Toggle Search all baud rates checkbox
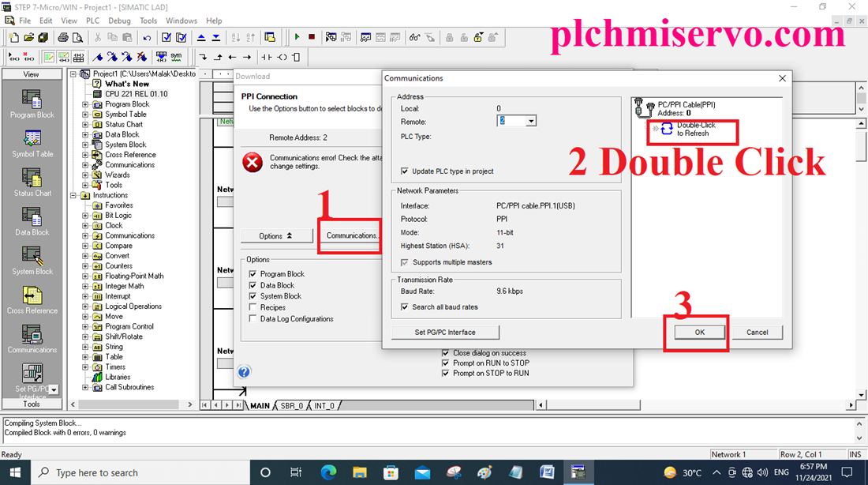The width and height of the screenshot is (868, 485). click(405, 306)
